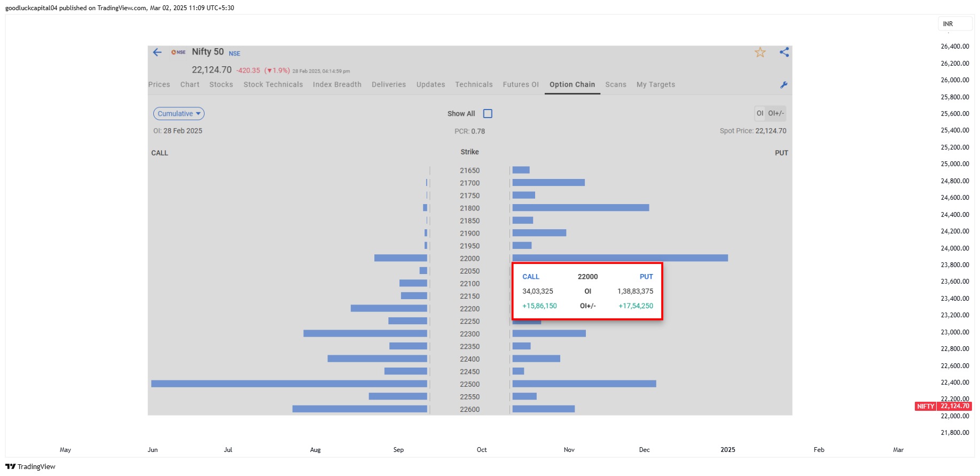
Task: Go to the Stocks tab
Action: 221,84
